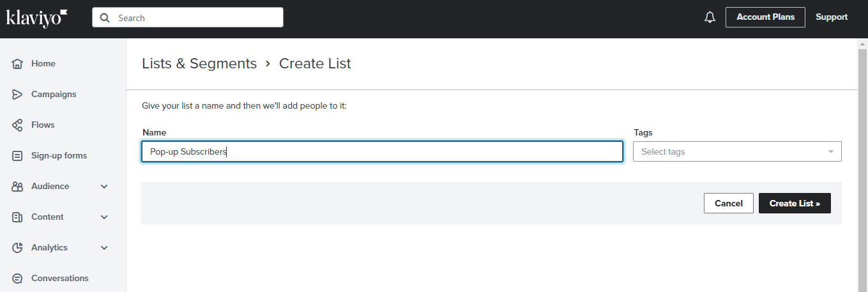This screenshot has width=868, height=292.
Task: Go to Lists & Segments breadcrumb
Action: (x=199, y=63)
